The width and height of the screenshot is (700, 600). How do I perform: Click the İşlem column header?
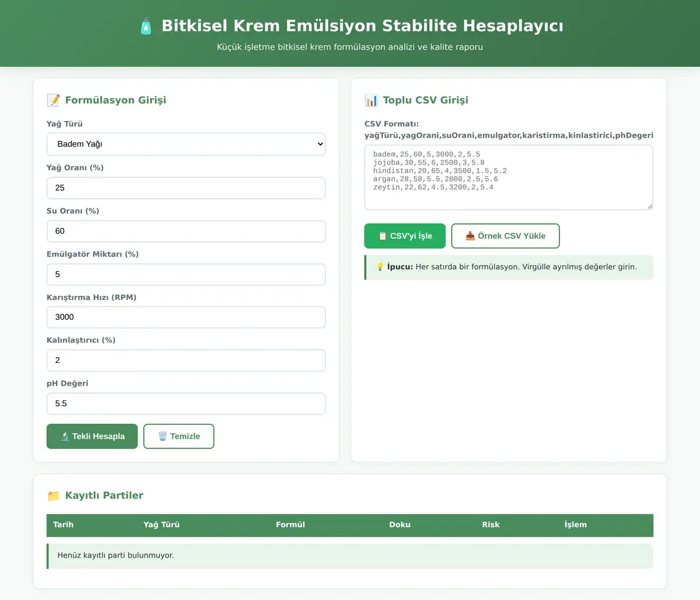pyautogui.click(x=576, y=525)
